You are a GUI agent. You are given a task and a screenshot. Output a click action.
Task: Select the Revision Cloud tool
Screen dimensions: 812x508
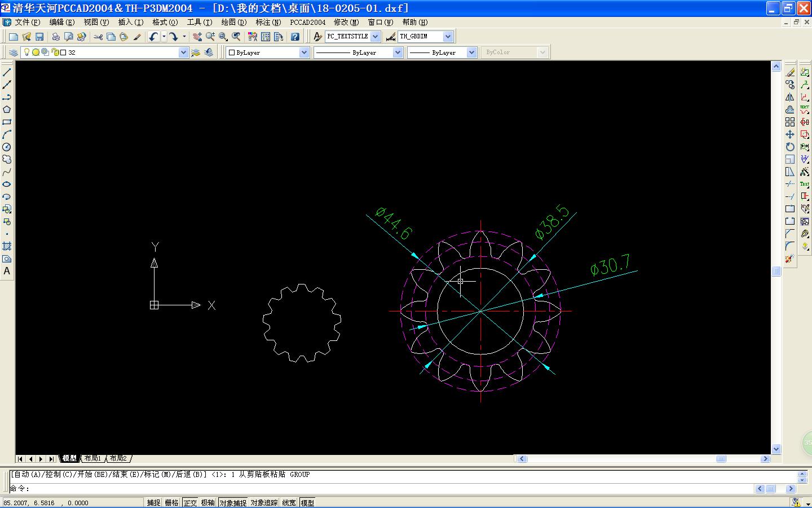tap(7, 159)
